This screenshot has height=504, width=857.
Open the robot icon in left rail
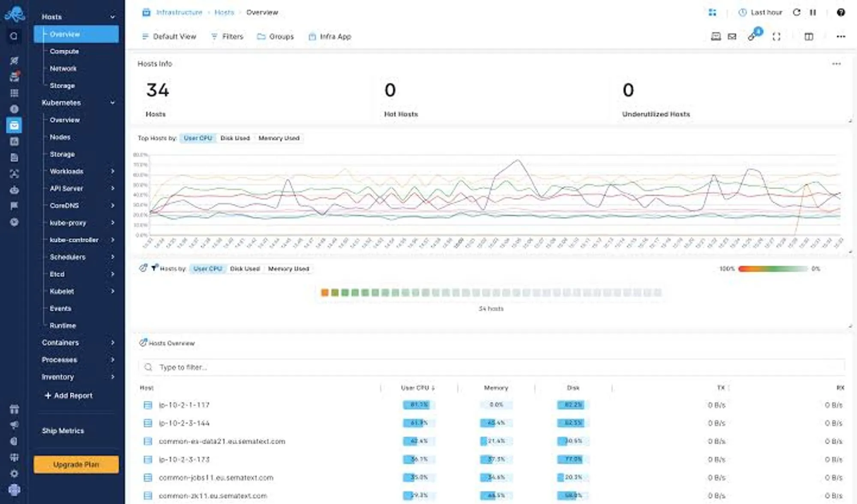[14, 190]
